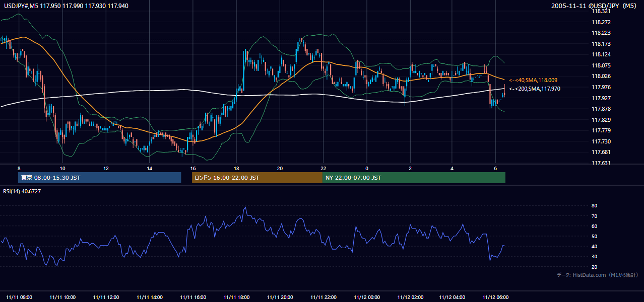Select the 東京 08:00-15:30 JST session bar
This screenshot has height=302, width=644.
(99, 178)
